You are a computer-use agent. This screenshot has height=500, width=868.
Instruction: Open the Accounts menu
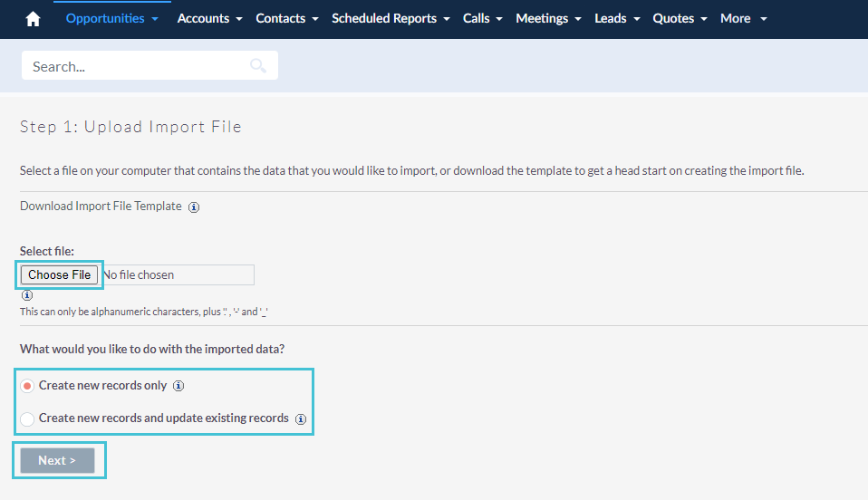pos(203,18)
